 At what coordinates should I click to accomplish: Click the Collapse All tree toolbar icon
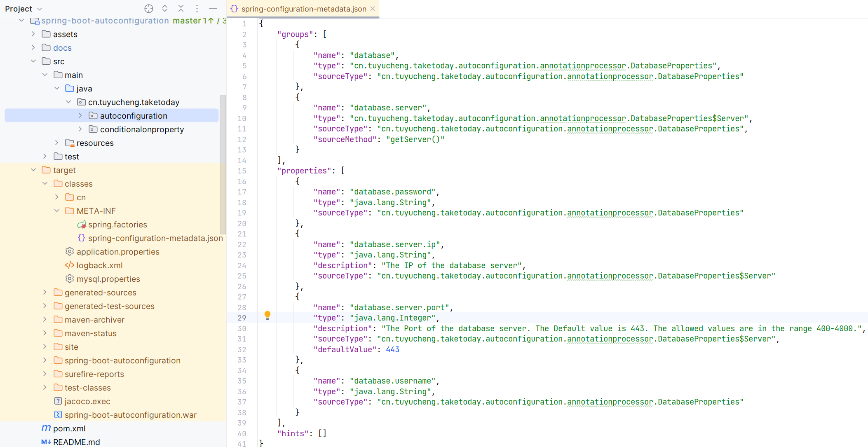[181, 9]
